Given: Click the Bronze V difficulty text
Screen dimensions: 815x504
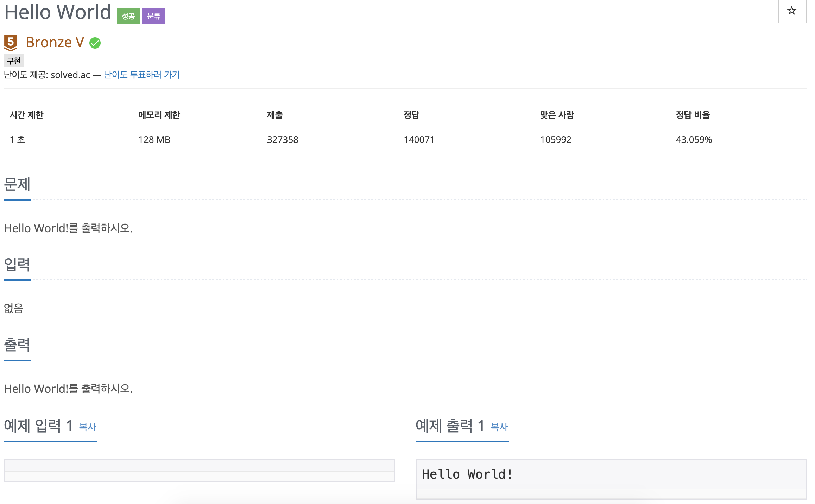Looking at the screenshot, I should click(x=55, y=42).
